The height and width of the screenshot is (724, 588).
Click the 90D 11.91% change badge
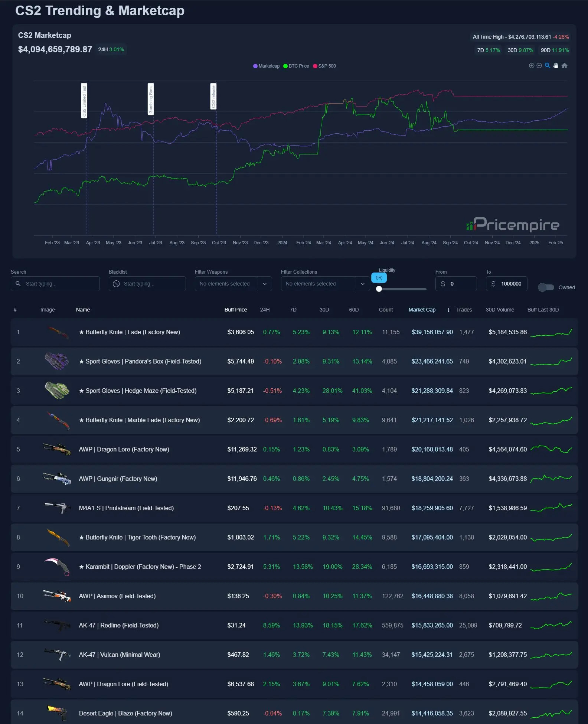click(555, 50)
